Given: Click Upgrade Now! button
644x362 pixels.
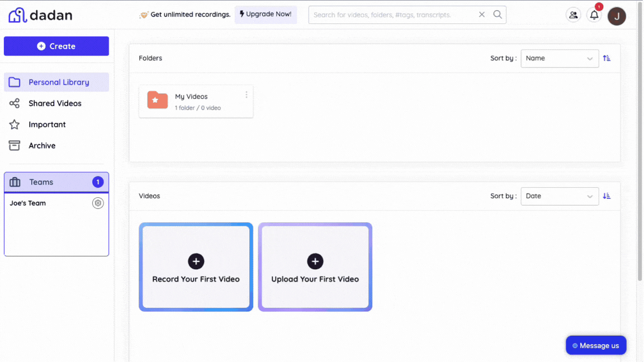Looking at the screenshot, I should 266,15.
